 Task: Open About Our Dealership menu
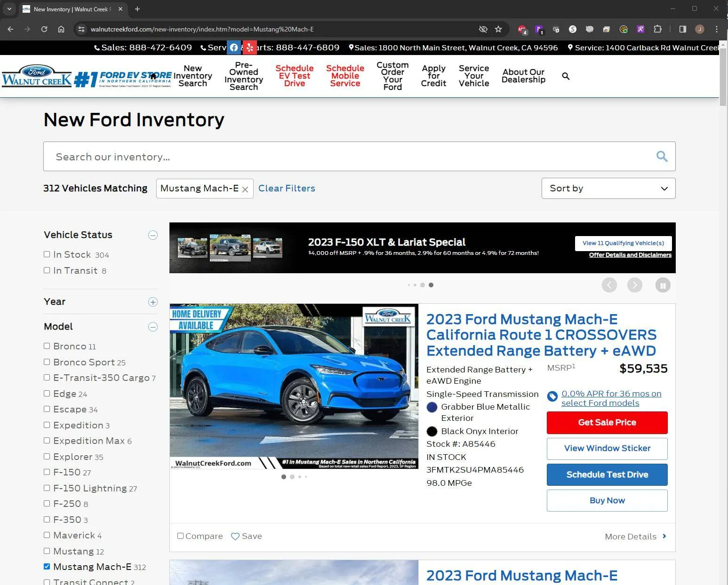pyautogui.click(x=523, y=76)
